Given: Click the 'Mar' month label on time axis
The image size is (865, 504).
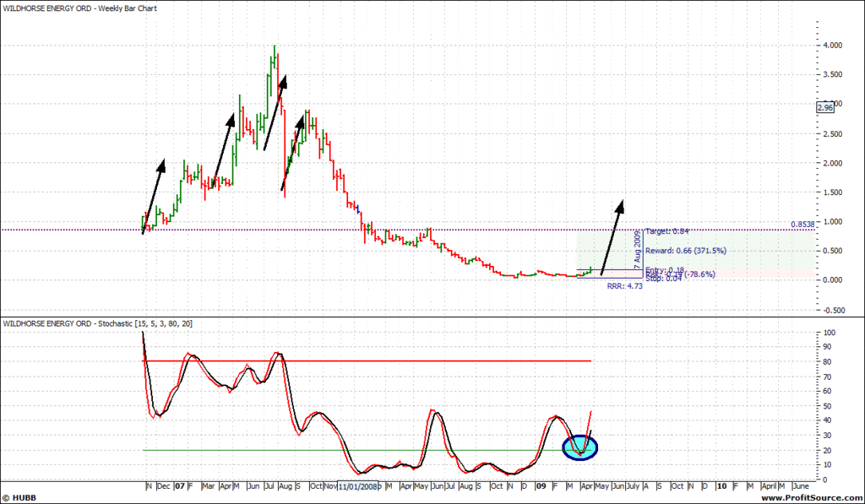Looking at the screenshot, I should (x=209, y=486).
